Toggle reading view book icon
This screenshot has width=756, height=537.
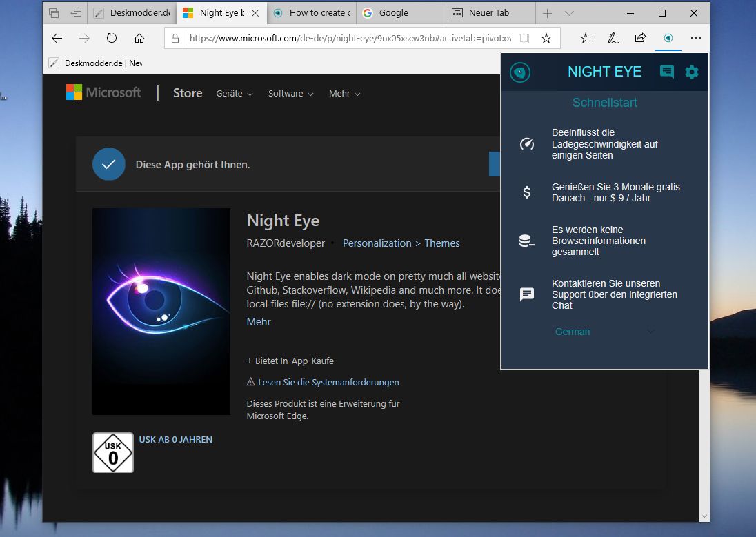click(x=524, y=39)
